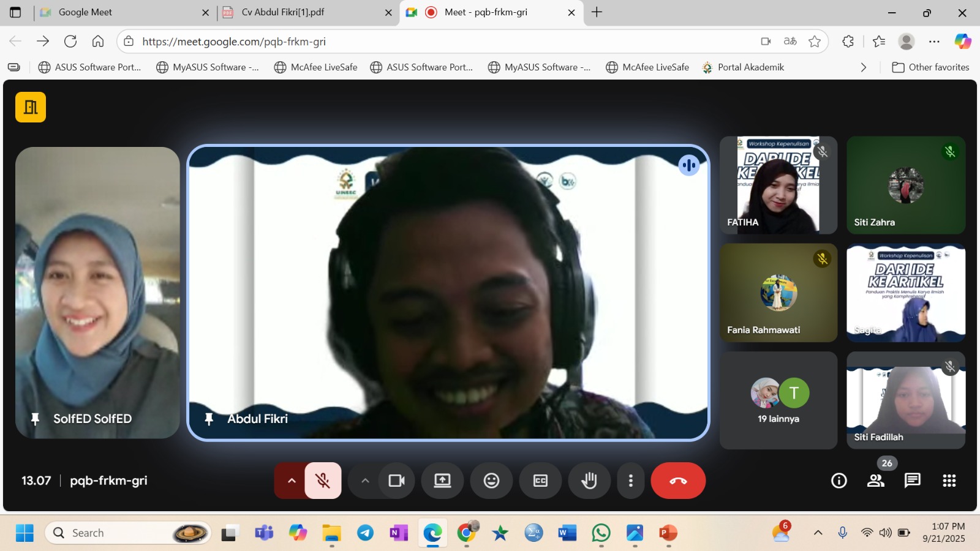The height and width of the screenshot is (551, 980).
Task: Turn on closed captions
Action: [x=540, y=481]
